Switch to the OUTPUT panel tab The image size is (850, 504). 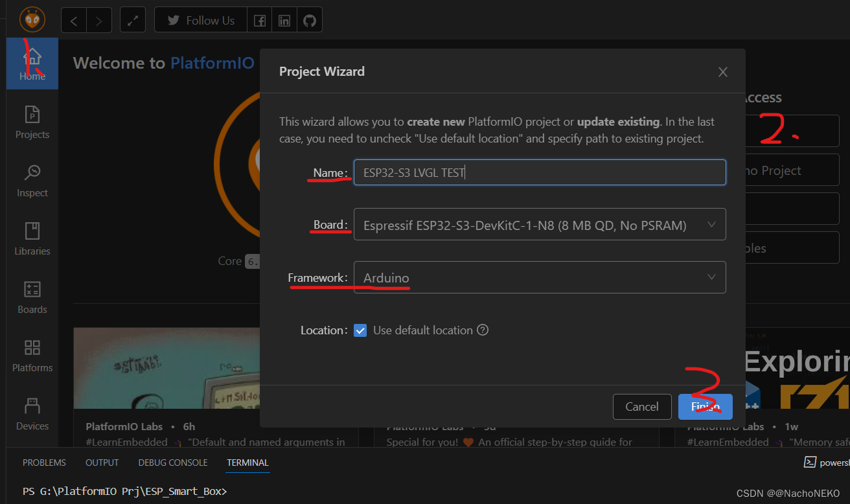[102, 463]
